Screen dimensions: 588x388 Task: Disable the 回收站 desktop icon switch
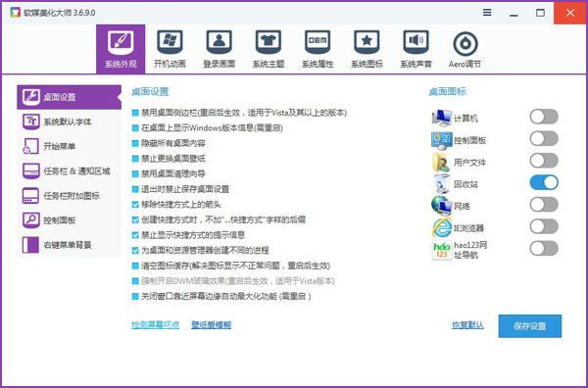point(544,182)
